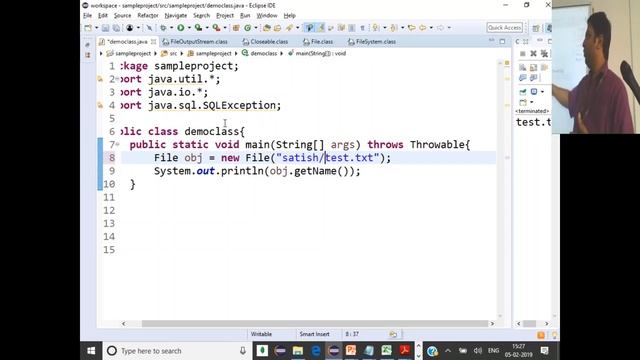Open the File menu
Image resolution: width=640 pixels, height=360 pixels.
[x=87, y=16]
